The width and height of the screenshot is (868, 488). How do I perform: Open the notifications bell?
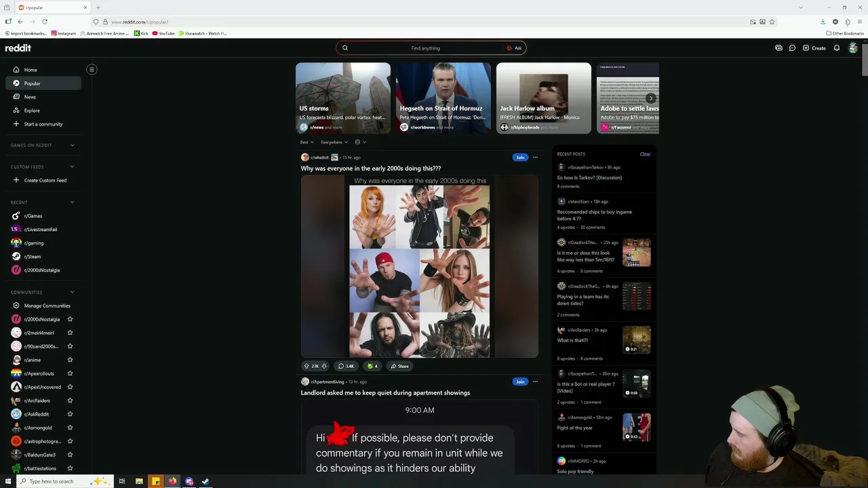[x=837, y=48]
